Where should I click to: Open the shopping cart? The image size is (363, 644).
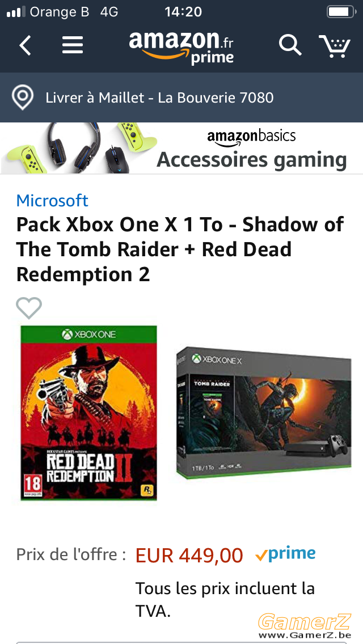[x=334, y=45]
